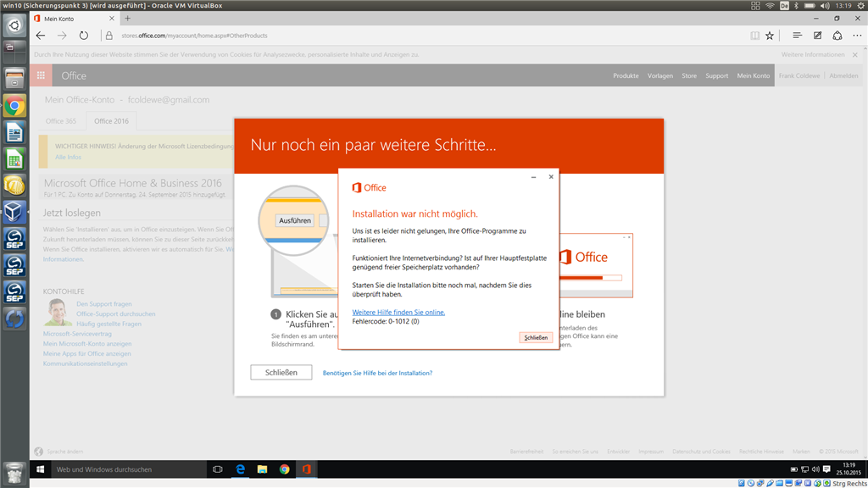This screenshot has width=868, height=488.
Task: Dismiss the cookie notice banner
Action: 855,55
